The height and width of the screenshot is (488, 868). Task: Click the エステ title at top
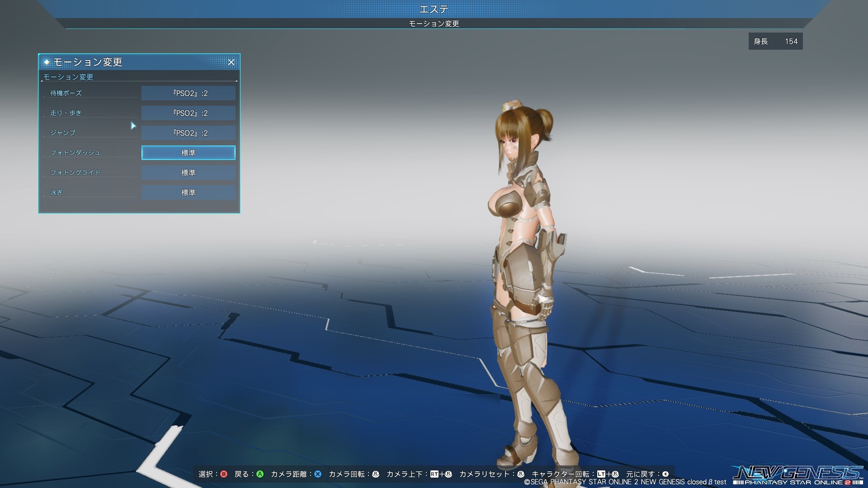click(434, 9)
